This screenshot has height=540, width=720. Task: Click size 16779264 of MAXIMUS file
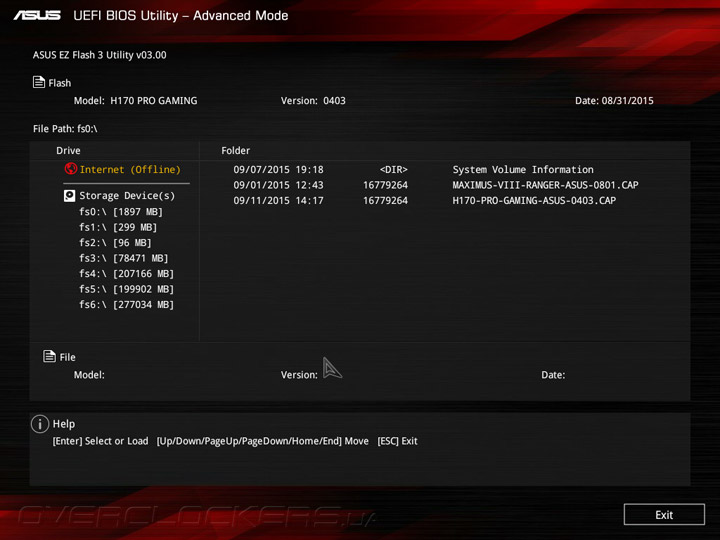(385, 185)
